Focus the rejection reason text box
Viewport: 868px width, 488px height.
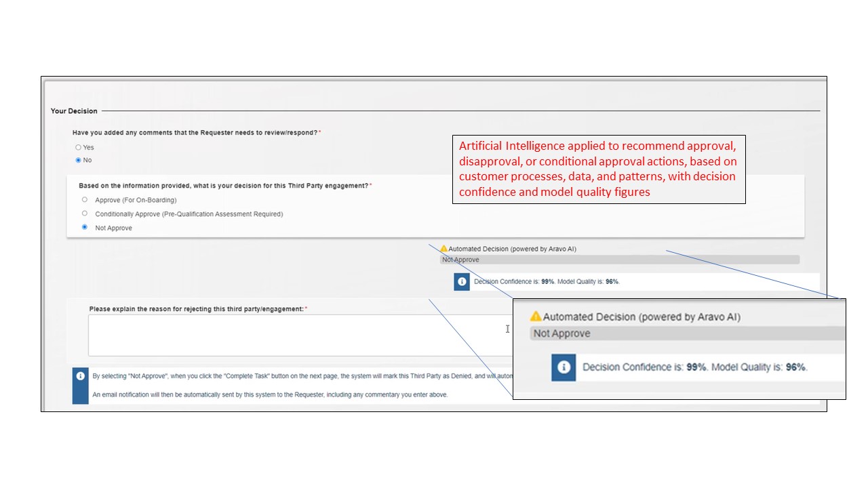click(300, 335)
